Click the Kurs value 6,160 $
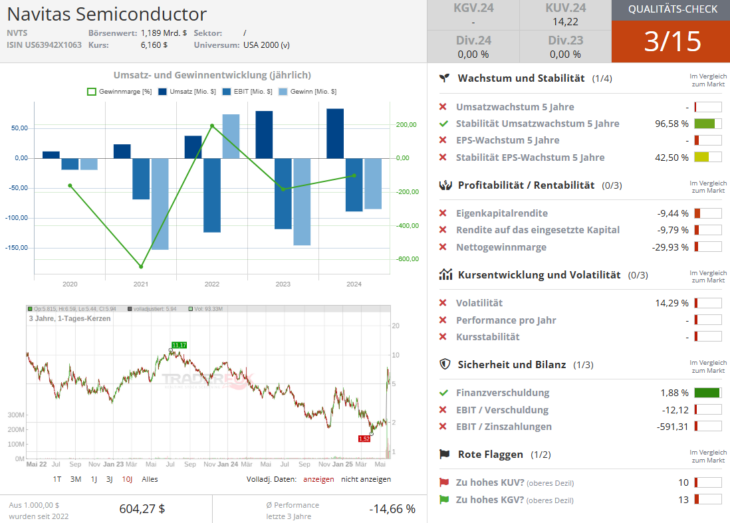The image size is (730, 523). (x=154, y=45)
